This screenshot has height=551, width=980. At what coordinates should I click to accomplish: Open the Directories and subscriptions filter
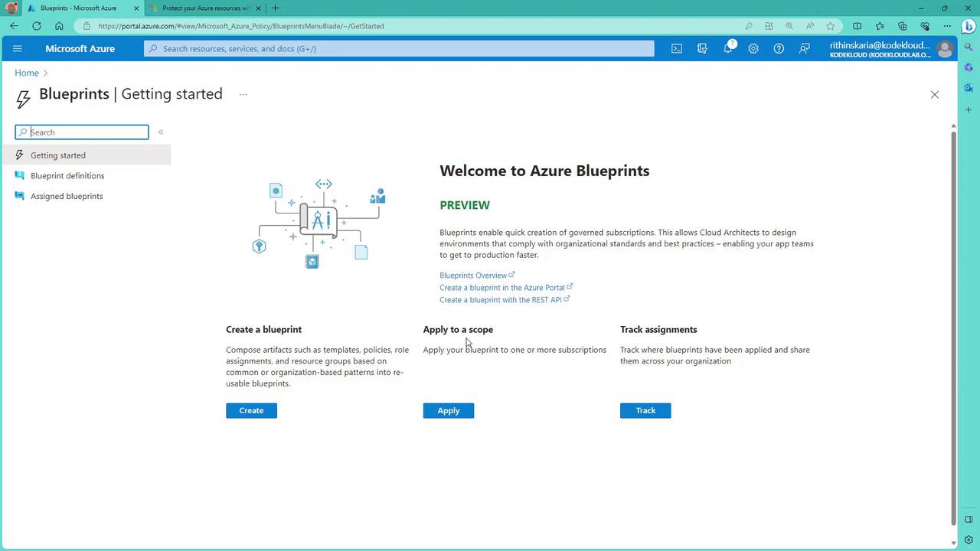tap(702, 49)
